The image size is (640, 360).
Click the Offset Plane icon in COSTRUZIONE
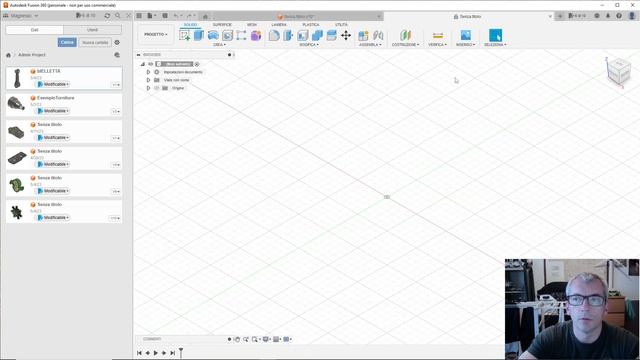405,36
